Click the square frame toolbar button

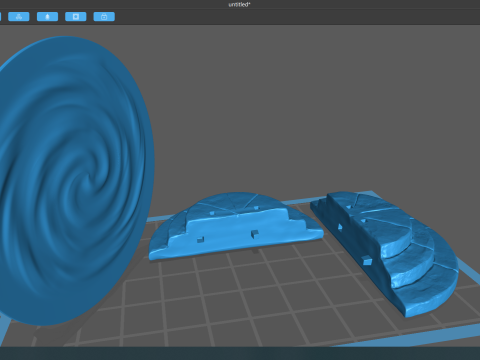click(76, 17)
